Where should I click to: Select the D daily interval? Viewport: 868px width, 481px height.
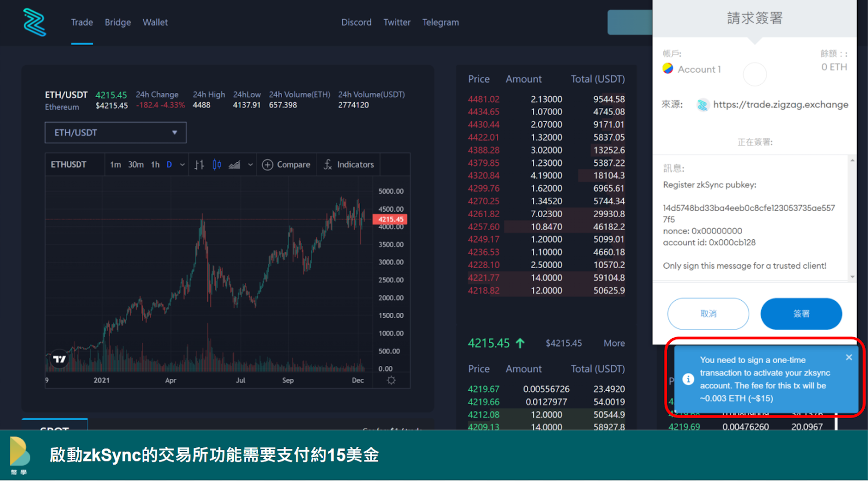pyautogui.click(x=169, y=164)
